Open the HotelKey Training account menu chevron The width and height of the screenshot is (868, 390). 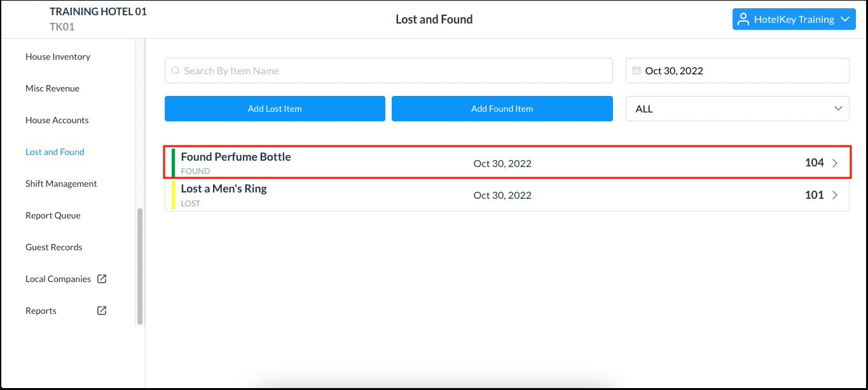coord(845,19)
